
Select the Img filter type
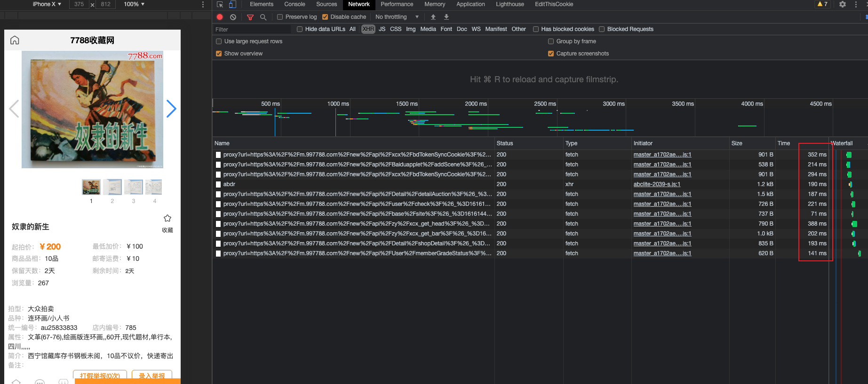[411, 29]
